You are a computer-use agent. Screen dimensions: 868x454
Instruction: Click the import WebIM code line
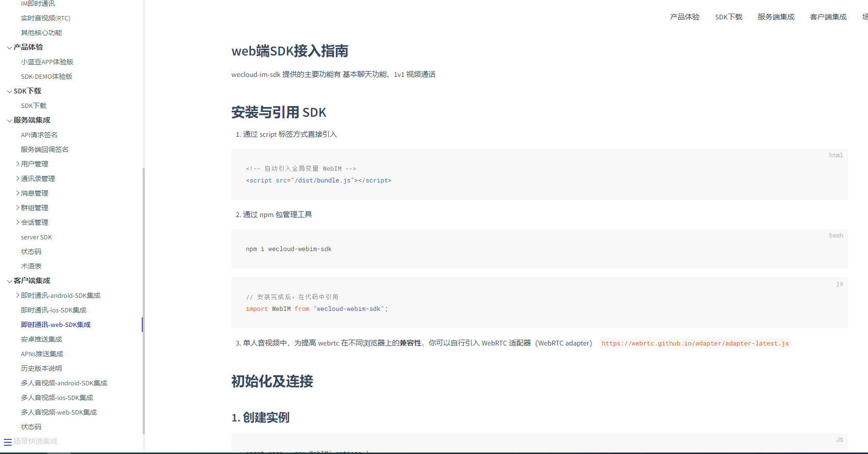pyautogui.click(x=317, y=309)
